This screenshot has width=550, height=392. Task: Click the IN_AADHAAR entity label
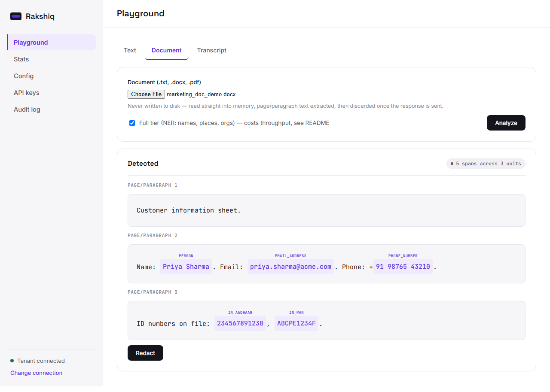(240, 313)
